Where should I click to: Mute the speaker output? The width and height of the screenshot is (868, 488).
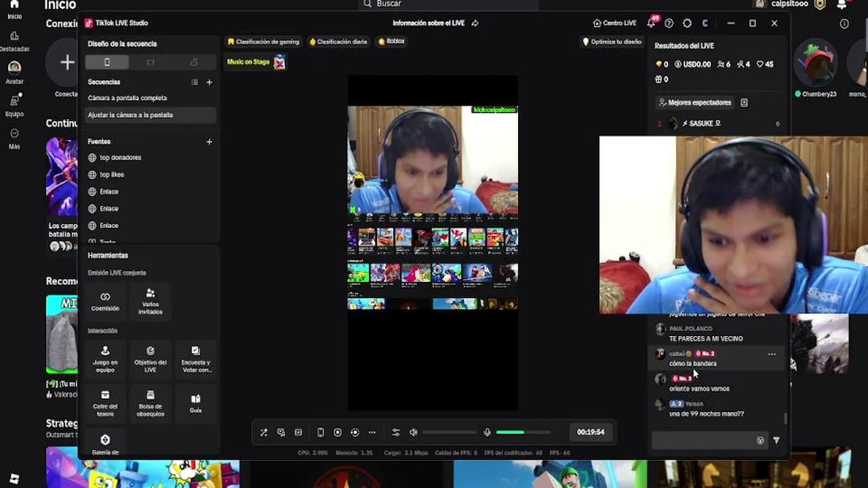[x=414, y=432]
